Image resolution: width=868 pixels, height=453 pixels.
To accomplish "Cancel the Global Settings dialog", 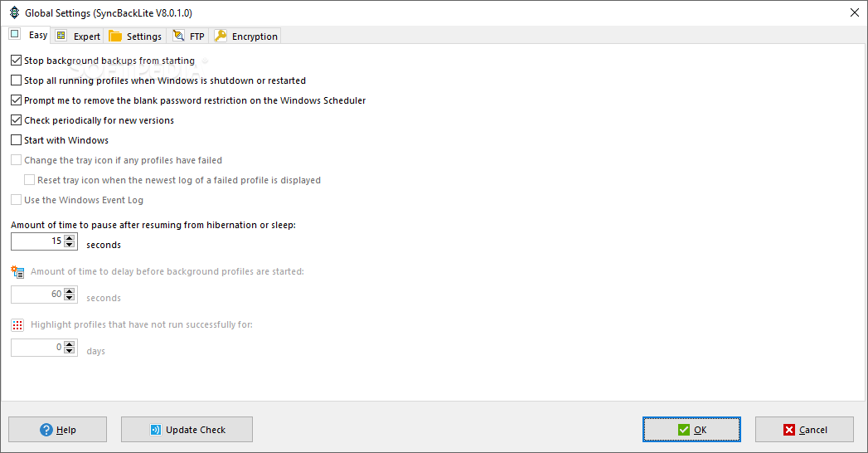I will click(x=804, y=430).
